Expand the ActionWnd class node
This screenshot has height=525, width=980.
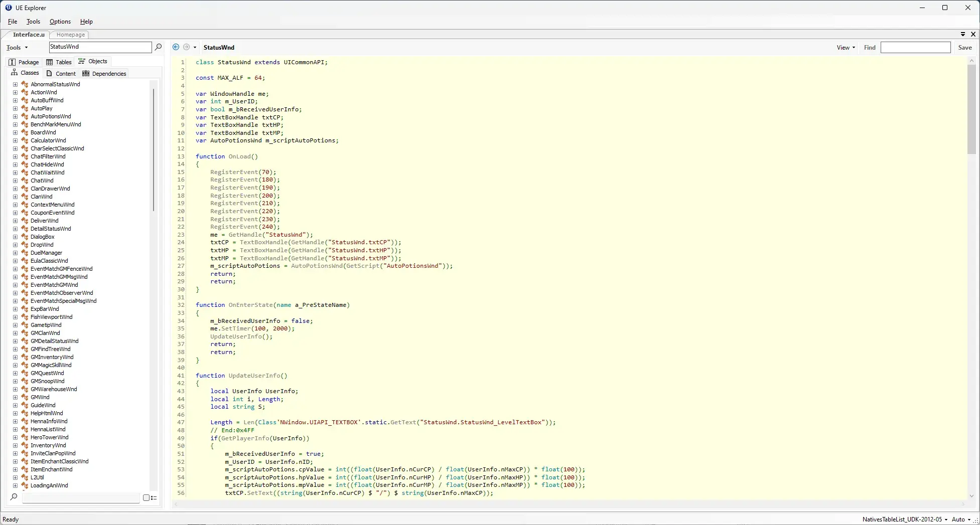tap(15, 92)
